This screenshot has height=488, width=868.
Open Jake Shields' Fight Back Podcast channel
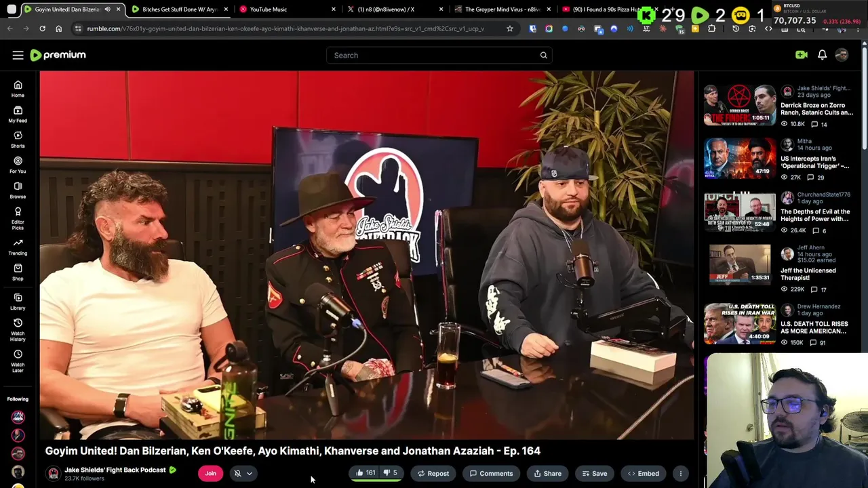pos(115,470)
